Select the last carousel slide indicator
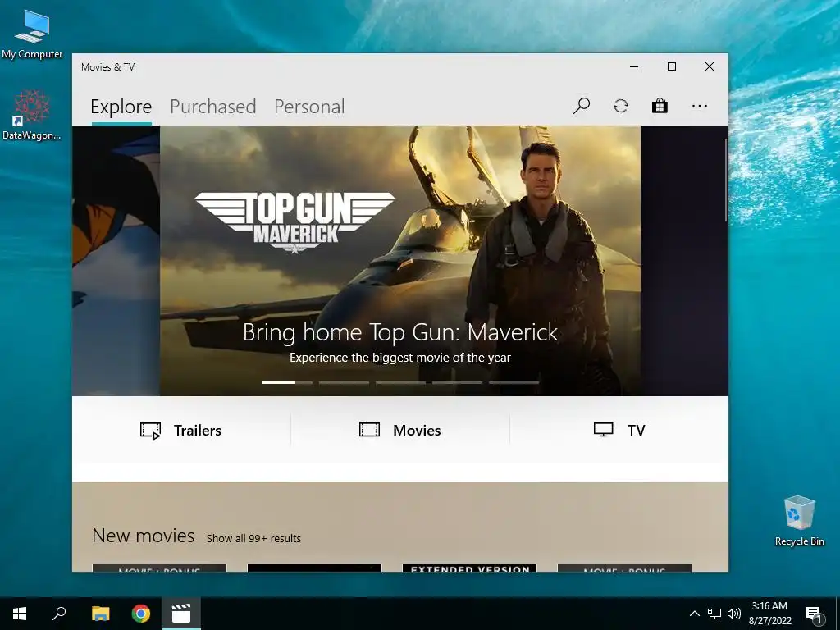The width and height of the screenshot is (840, 630). click(x=514, y=382)
